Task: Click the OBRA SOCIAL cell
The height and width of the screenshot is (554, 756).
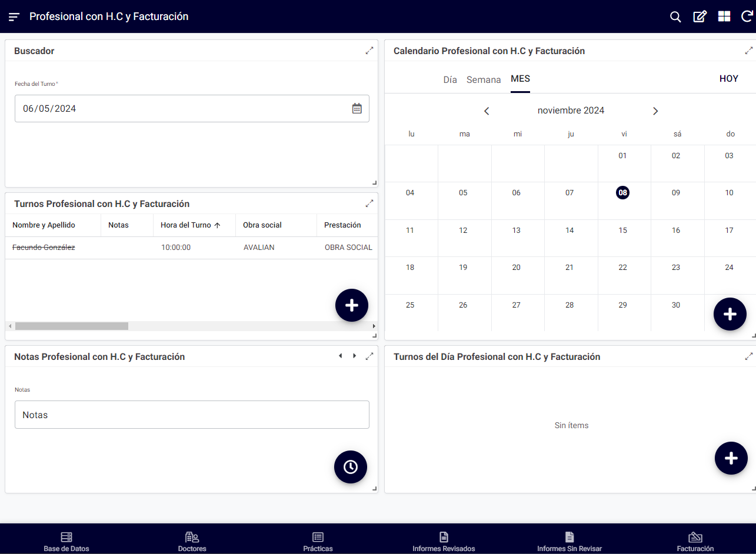Action: (348, 248)
